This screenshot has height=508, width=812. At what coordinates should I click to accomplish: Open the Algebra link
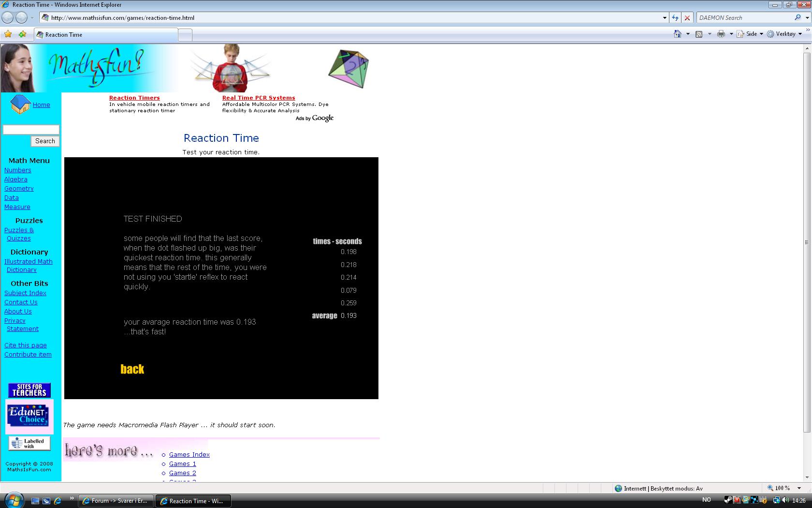(x=16, y=179)
